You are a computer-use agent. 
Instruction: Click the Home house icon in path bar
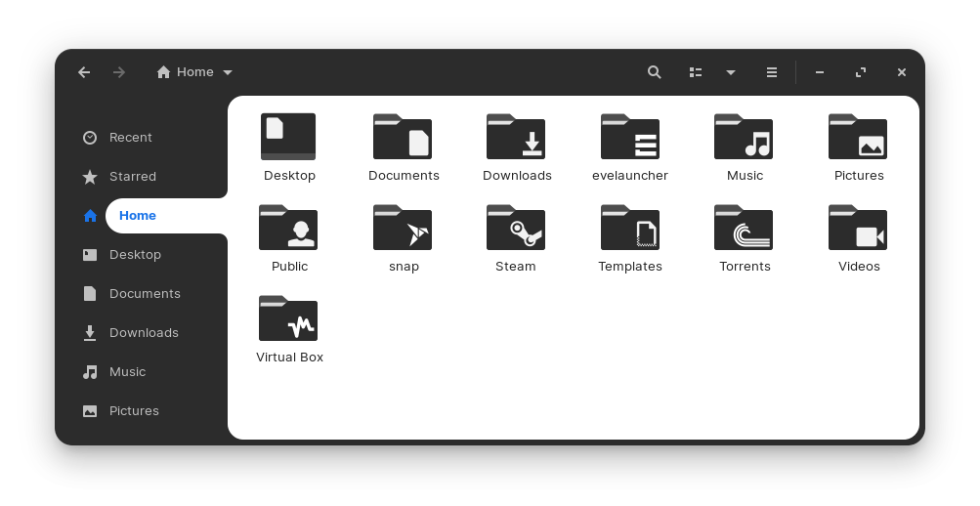click(164, 72)
